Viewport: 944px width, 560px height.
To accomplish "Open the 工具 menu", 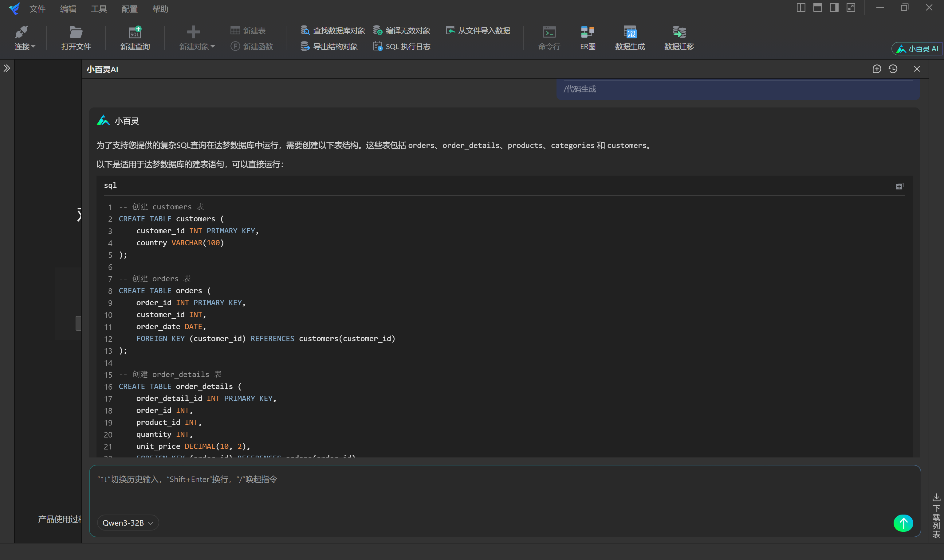I will pos(99,9).
